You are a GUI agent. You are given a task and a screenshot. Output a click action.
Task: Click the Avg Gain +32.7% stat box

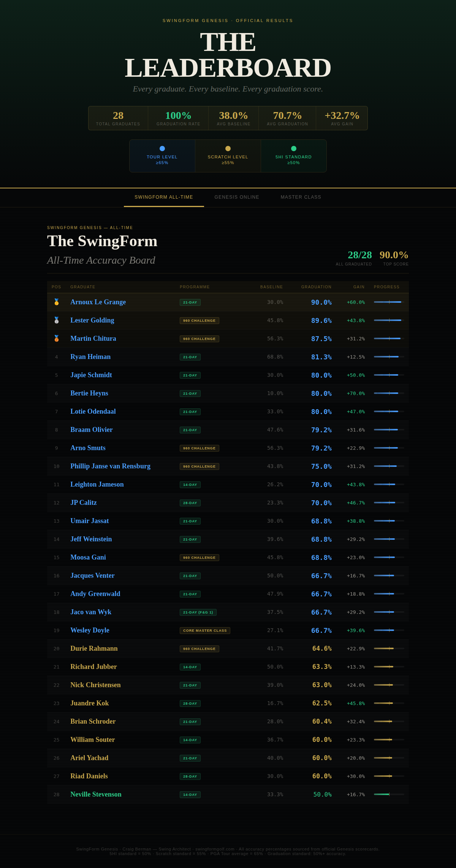pyautogui.click(x=342, y=118)
